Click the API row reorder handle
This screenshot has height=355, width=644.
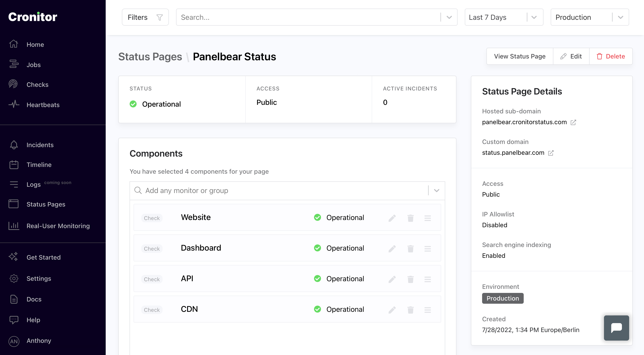click(x=427, y=279)
